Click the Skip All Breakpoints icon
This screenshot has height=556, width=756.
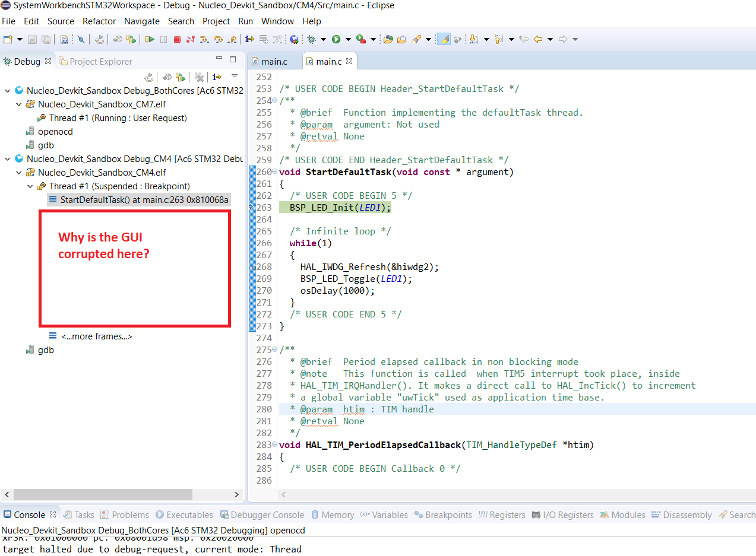point(81,39)
